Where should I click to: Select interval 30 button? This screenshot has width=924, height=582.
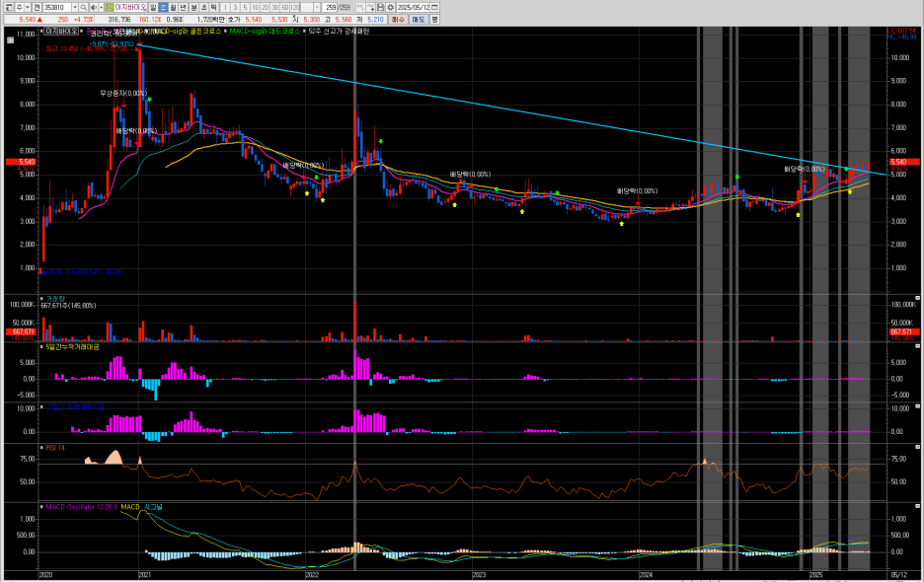[275, 7]
